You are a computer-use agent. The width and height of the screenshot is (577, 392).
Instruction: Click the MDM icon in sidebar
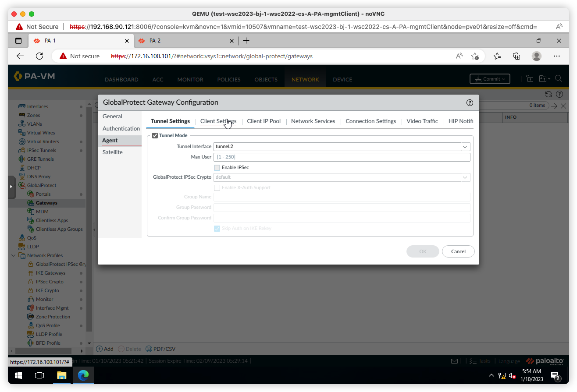[x=31, y=212]
